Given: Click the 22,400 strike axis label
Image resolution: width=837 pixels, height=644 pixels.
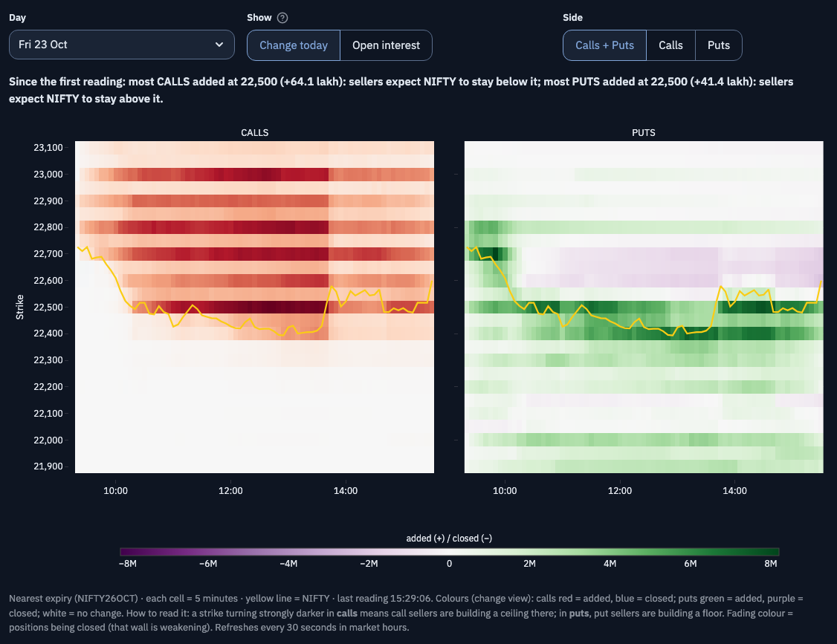Looking at the screenshot, I should click(48, 333).
